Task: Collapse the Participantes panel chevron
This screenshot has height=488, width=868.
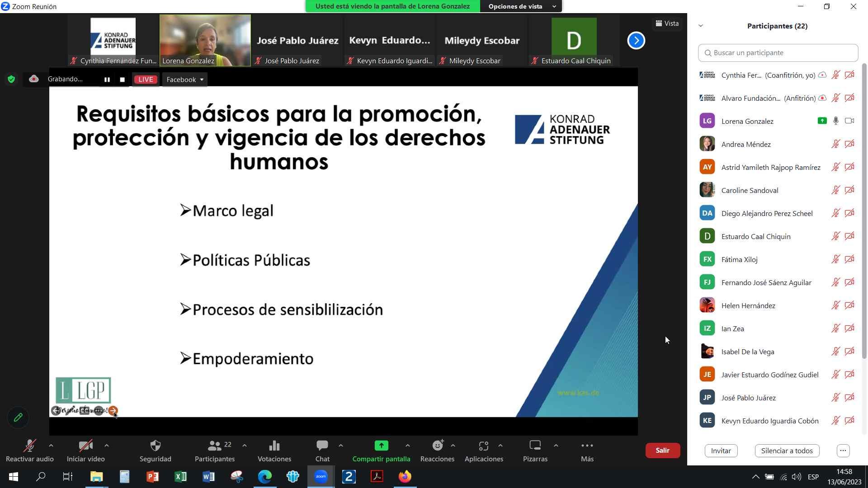Action: point(701,26)
